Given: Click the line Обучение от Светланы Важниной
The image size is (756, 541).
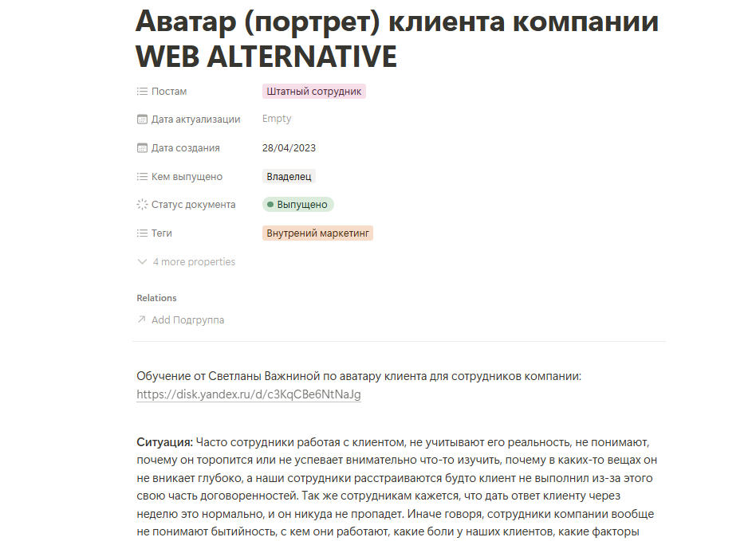Looking at the screenshot, I should pos(359,376).
